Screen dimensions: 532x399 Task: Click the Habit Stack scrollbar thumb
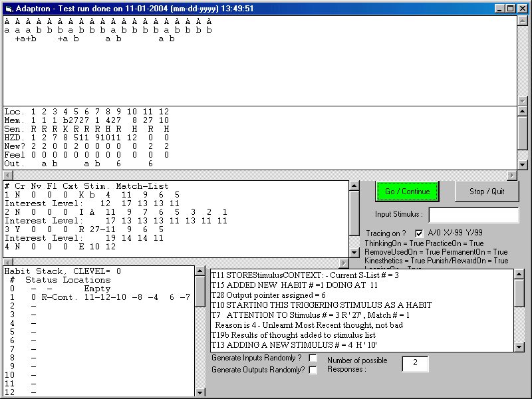click(x=200, y=291)
